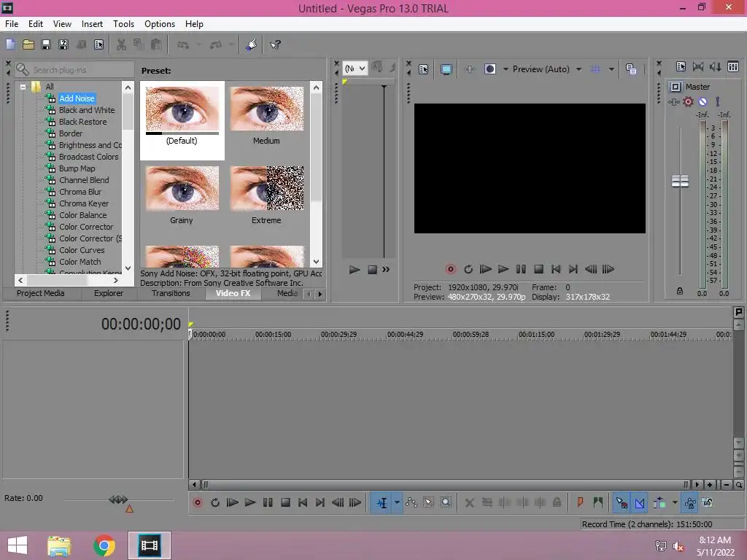
Task: Click Record in the timeline transport bar
Action: [198, 503]
